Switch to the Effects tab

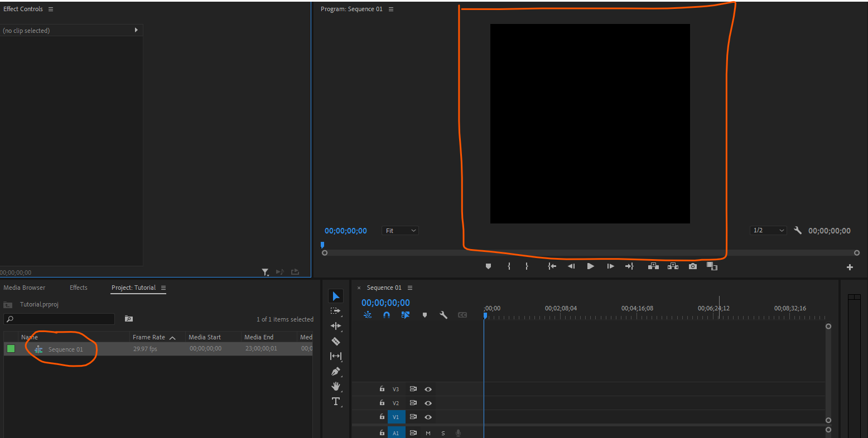pyautogui.click(x=79, y=288)
